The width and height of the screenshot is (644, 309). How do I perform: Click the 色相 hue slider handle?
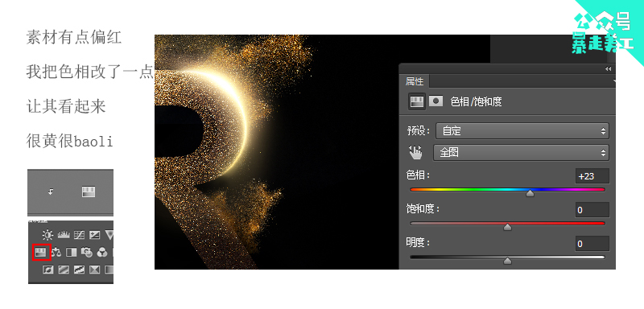click(530, 193)
